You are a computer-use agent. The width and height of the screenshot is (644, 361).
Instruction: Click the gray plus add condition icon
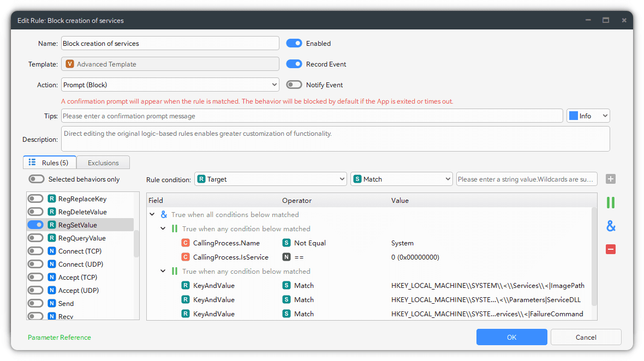(611, 179)
